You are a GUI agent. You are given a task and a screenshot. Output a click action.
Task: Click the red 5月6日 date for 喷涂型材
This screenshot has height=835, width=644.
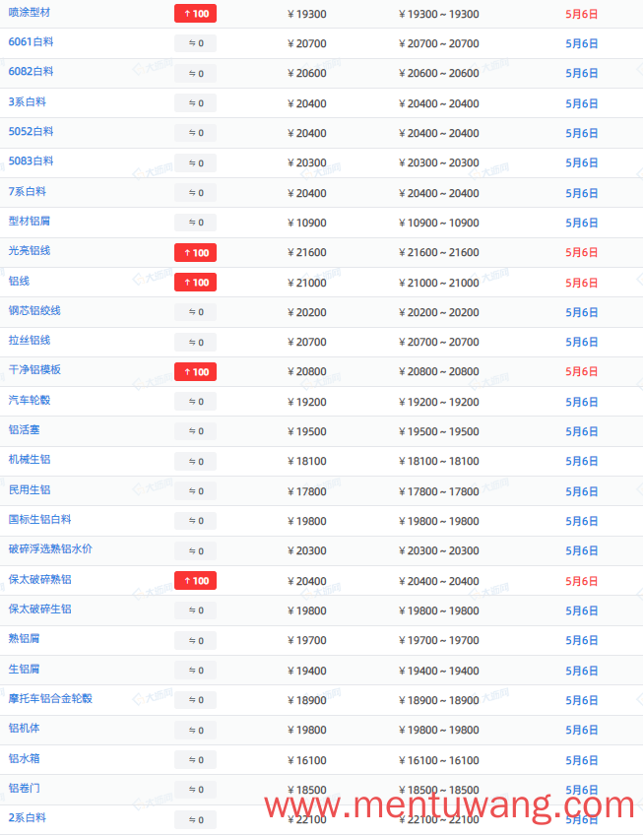pos(582,14)
